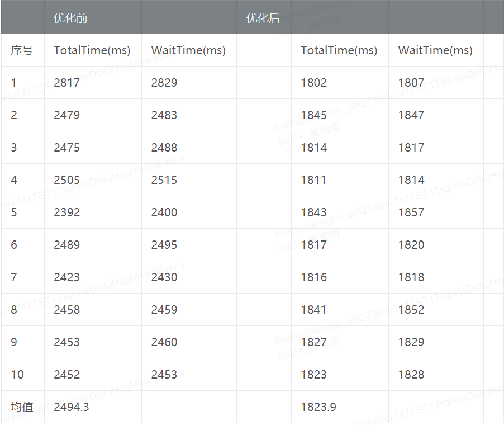Image resolution: width=504 pixels, height=425 pixels.
Task: Click the 优化后 header cell
Action: 264,17
